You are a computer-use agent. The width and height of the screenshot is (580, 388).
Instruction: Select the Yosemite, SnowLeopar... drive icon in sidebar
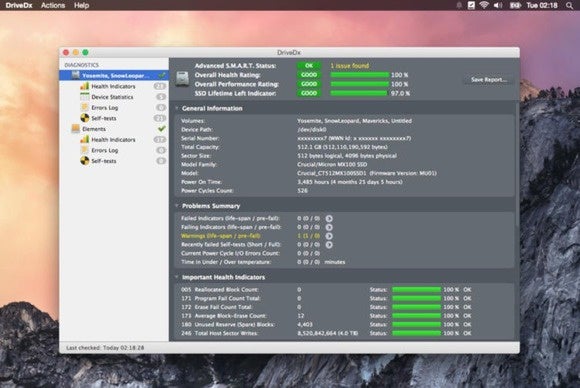tap(75, 75)
